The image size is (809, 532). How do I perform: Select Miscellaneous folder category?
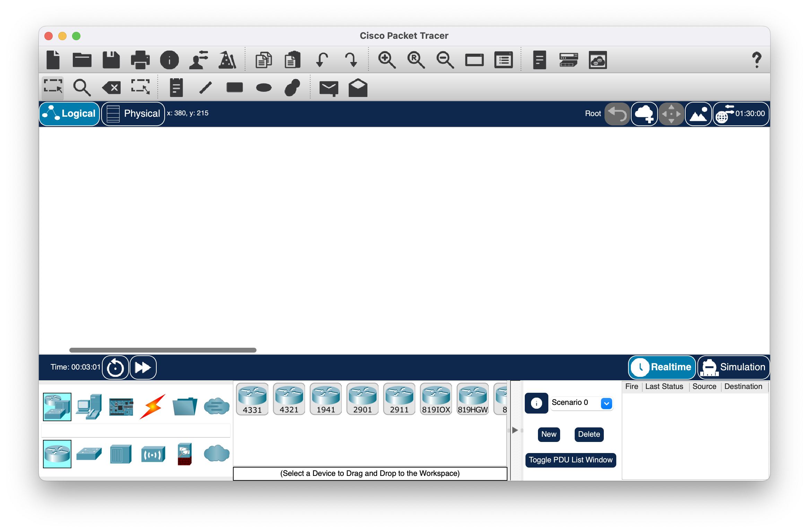click(x=184, y=407)
